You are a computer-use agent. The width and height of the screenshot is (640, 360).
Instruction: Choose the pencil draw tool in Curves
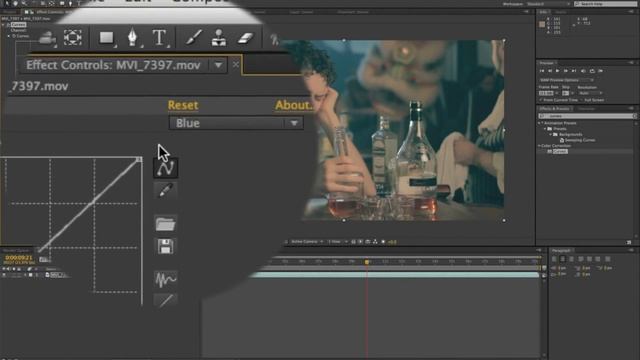165,190
